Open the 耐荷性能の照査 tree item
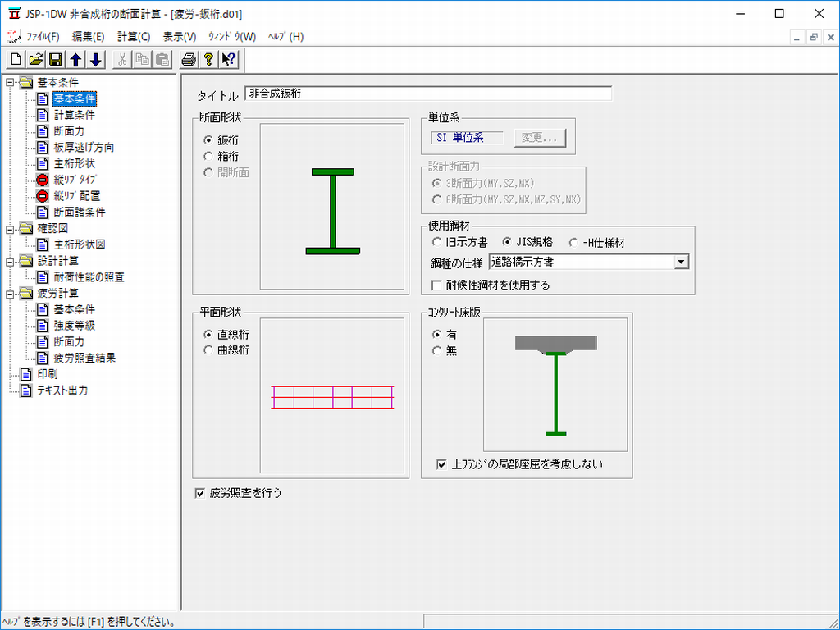Viewport: 840px width, 630px height. click(x=89, y=277)
